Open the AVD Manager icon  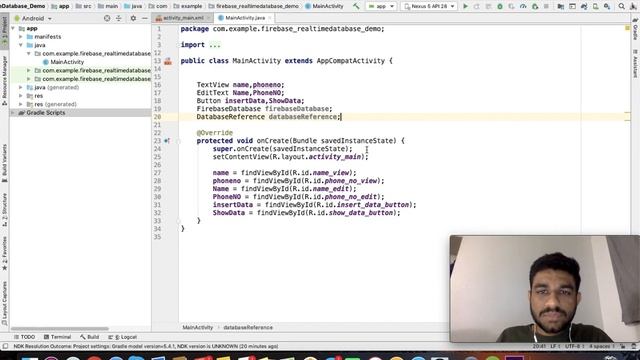tap(596, 6)
